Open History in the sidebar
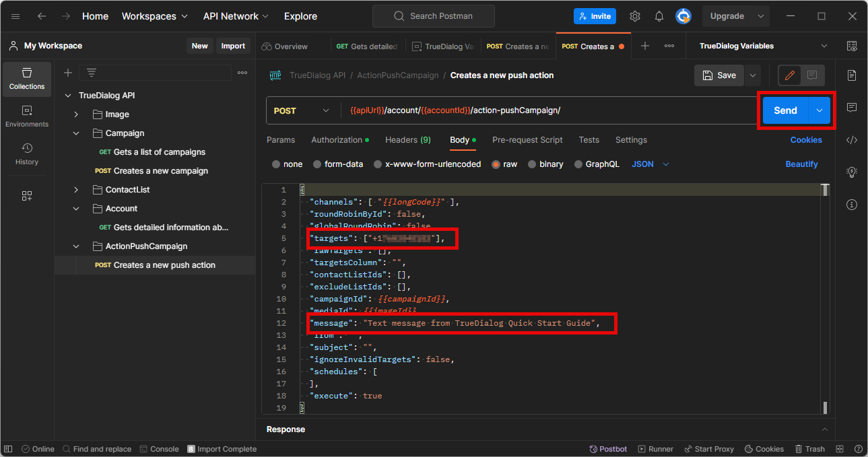 click(27, 154)
